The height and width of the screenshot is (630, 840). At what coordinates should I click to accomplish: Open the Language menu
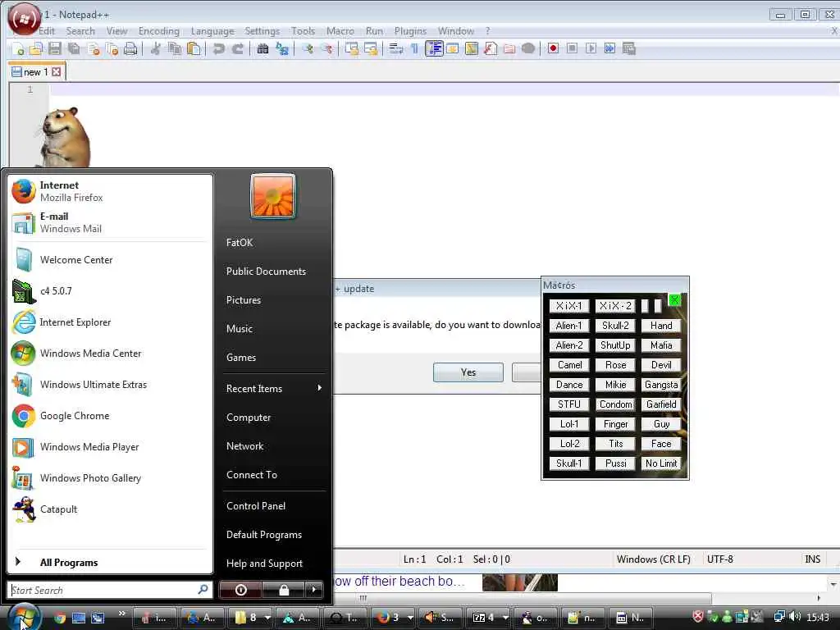(x=212, y=31)
